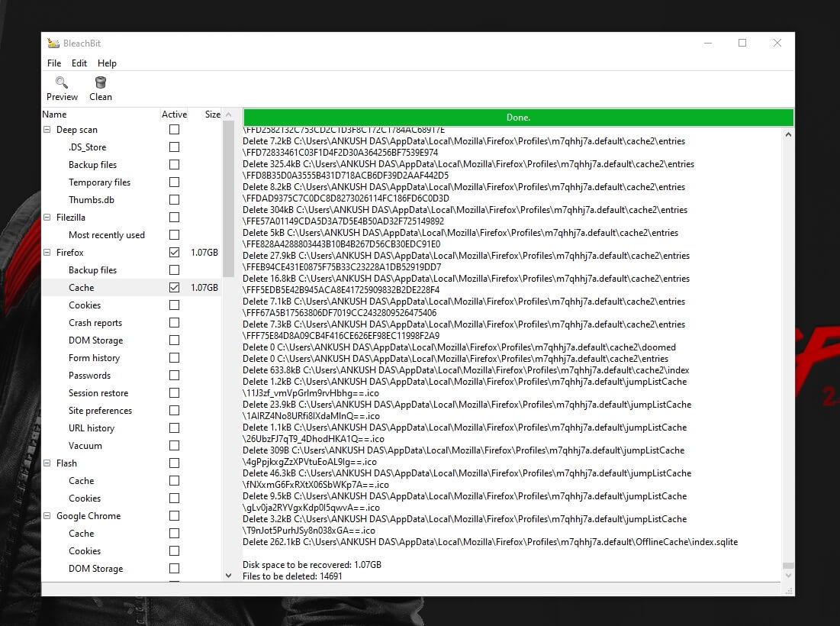Click the Preview magnifier icon
This screenshot has height=626, width=840.
[62, 82]
